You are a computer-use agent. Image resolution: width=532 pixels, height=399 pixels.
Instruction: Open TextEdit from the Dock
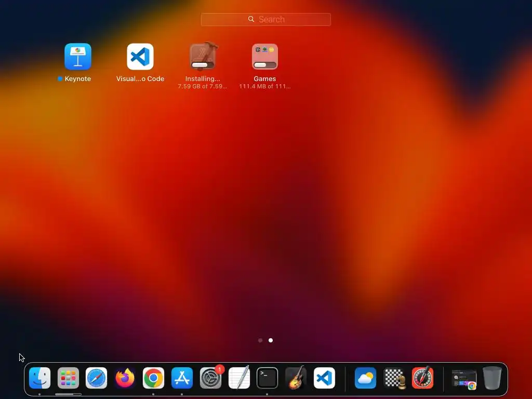239,378
